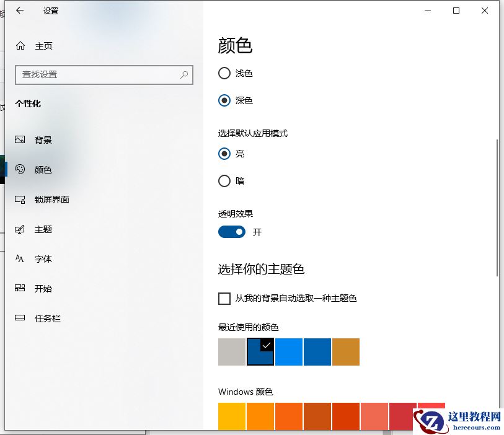Turn off the 透明效果 transparency toggle
The height and width of the screenshot is (435, 504).
point(232,232)
